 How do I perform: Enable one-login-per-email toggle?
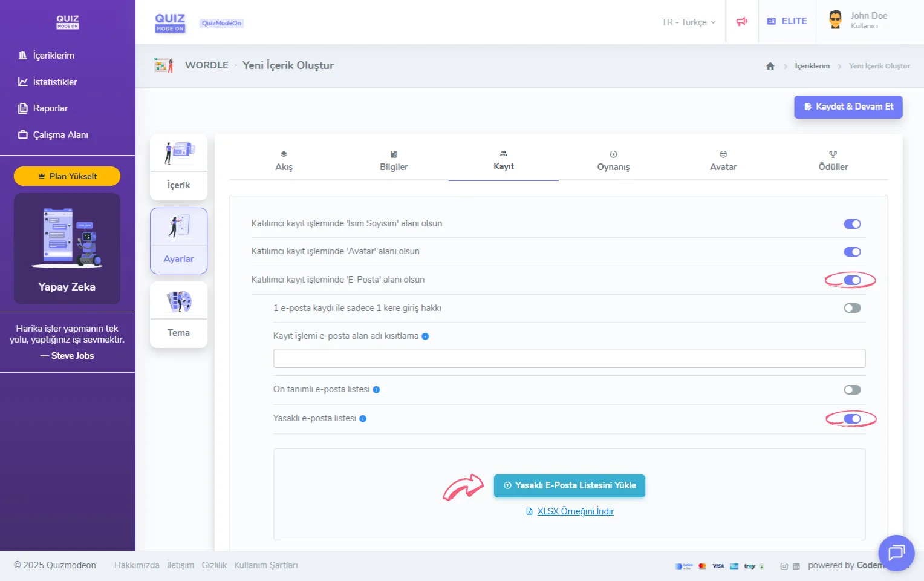click(x=852, y=308)
